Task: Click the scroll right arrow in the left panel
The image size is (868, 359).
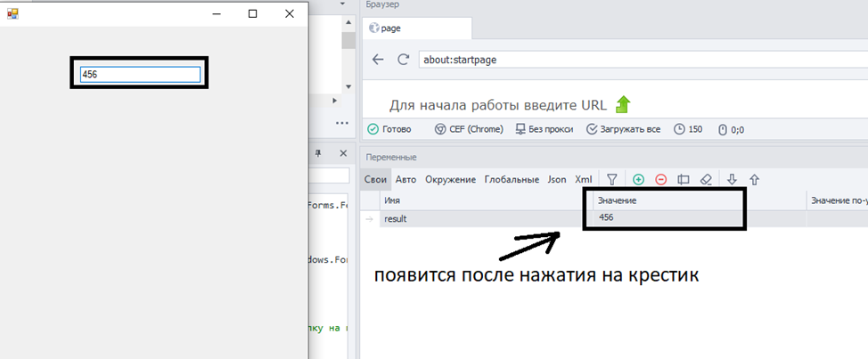Action: tap(334, 101)
